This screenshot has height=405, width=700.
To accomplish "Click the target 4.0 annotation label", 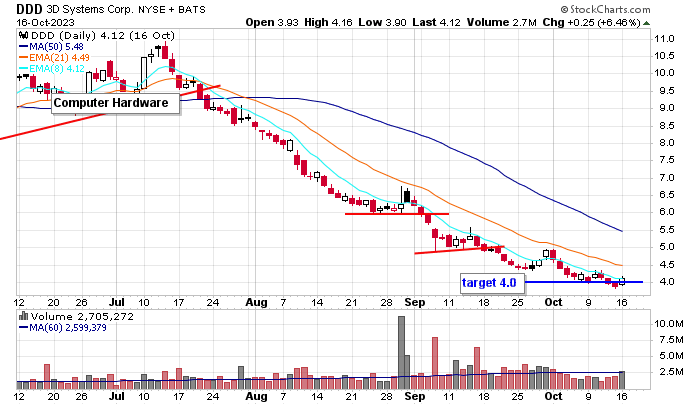I will 492,283.
